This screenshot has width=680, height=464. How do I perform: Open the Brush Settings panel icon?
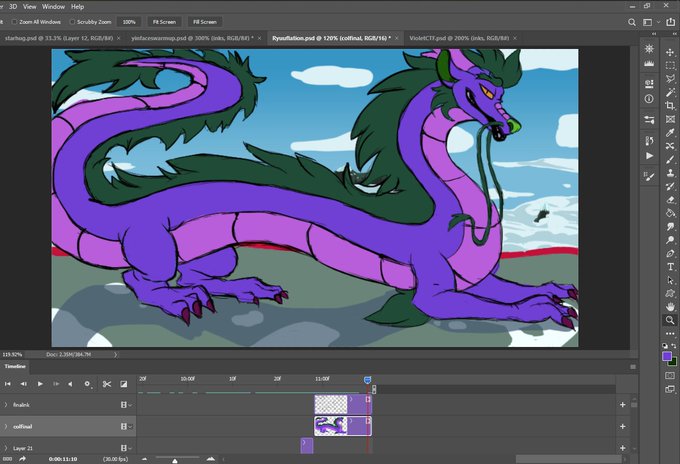649,176
